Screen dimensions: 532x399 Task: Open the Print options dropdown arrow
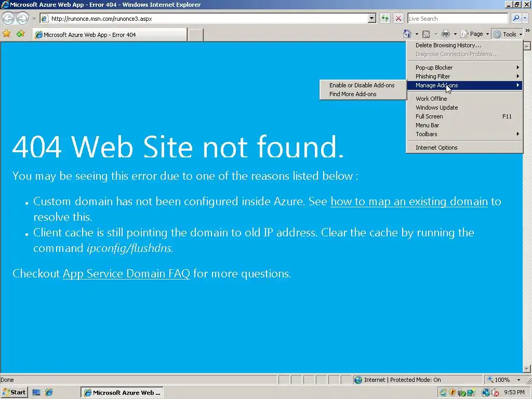tap(455, 34)
